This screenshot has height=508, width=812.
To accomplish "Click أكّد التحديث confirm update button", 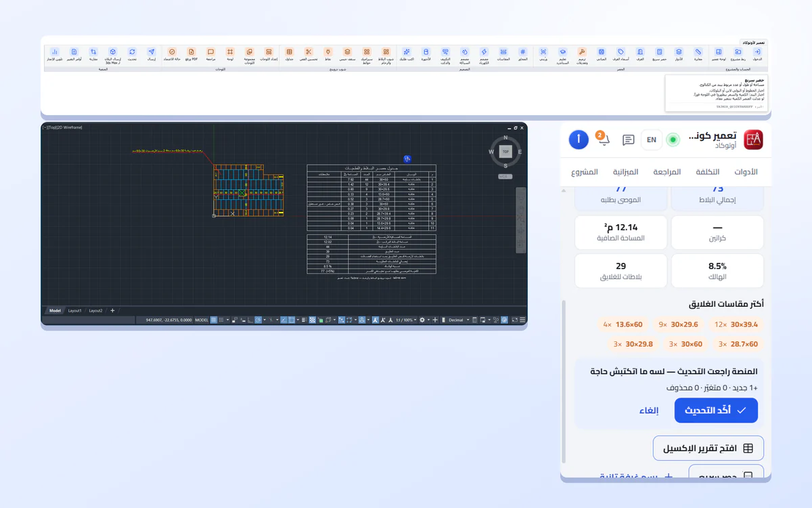I will pos(716,410).
